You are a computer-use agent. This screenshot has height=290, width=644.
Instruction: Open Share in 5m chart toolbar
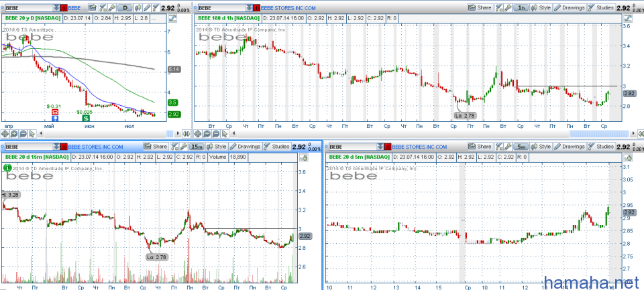click(x=480, y=147)
